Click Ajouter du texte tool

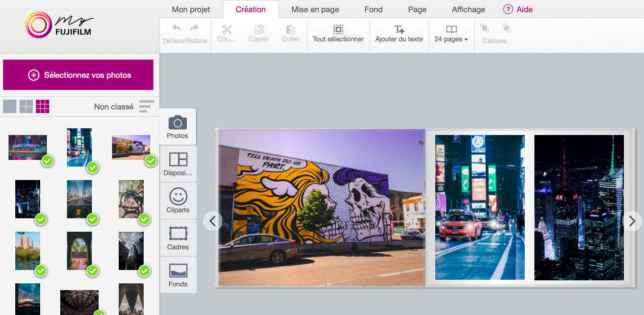pyautogui.click(x=399, y=33)
